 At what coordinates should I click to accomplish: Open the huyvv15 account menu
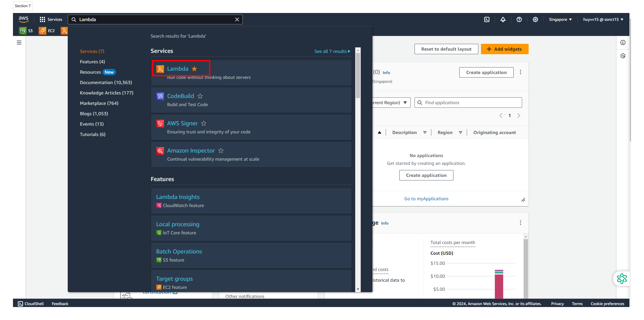(603, 19)
